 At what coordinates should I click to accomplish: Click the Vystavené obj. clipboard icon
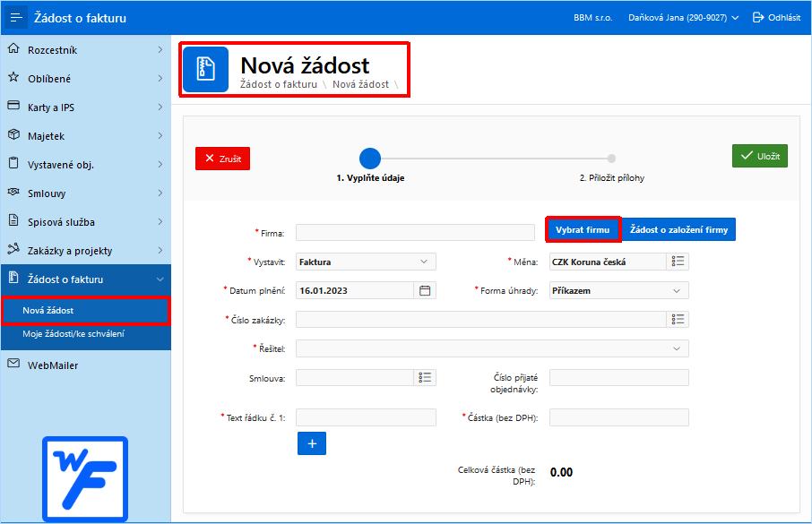(13, 163)
